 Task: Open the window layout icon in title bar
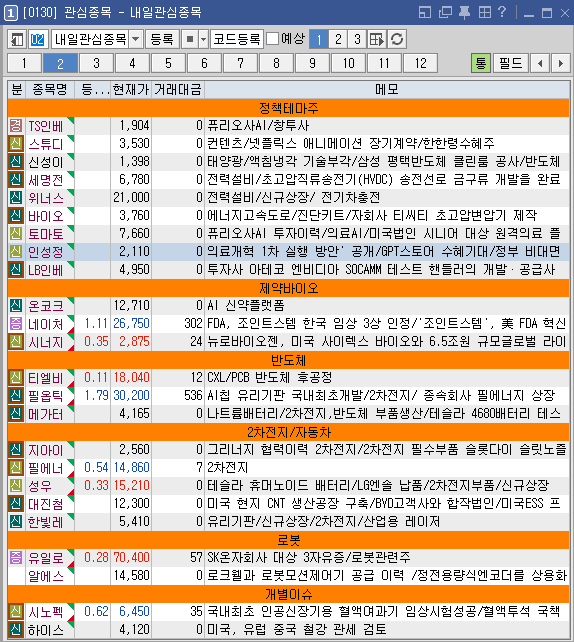(x=425, y=12)
